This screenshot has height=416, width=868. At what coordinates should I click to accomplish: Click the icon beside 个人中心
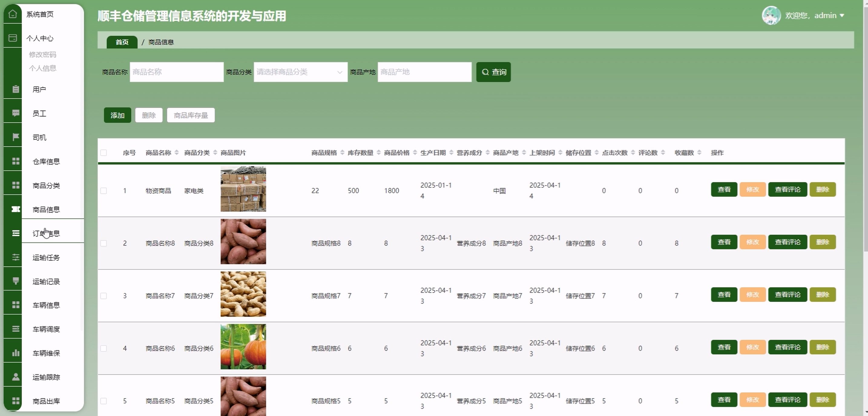12,38
